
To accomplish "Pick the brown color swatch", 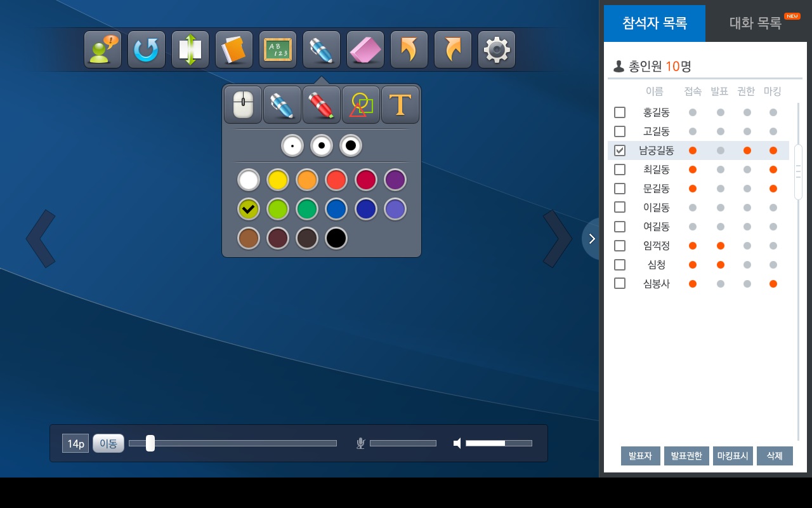I will pyautogui.click(x=249, y=238).
